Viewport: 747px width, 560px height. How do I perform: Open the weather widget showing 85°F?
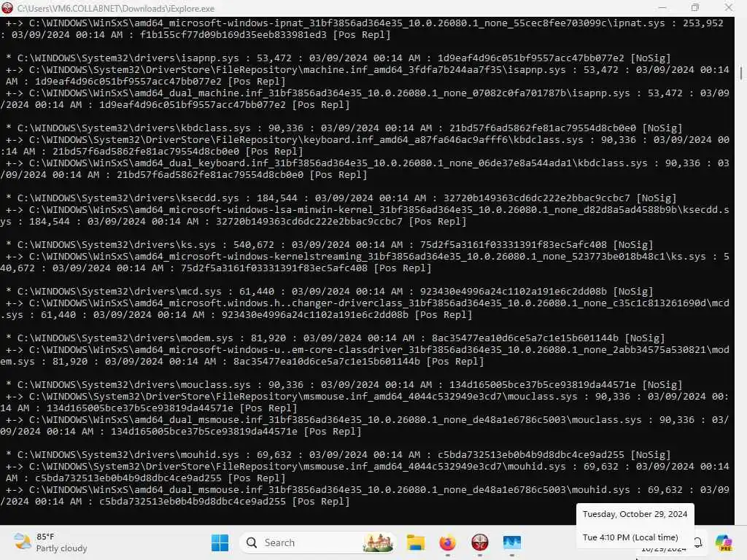[x=50, y=542]
